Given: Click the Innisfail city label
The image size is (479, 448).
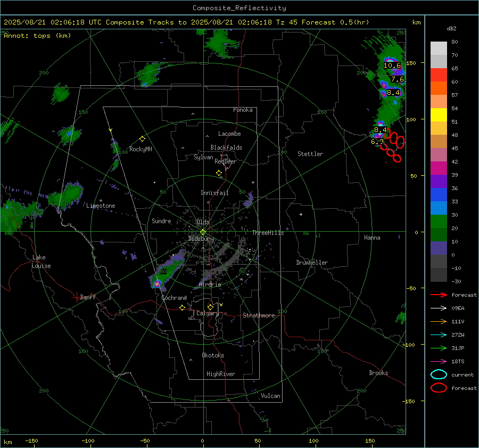Looking at the screenshot, I should tap(214, 193).
